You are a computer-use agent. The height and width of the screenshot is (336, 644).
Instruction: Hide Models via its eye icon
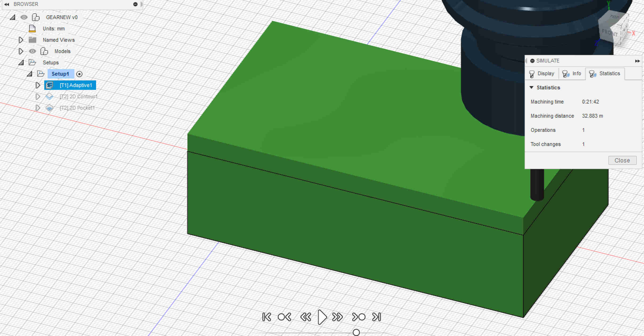point(32,51)
